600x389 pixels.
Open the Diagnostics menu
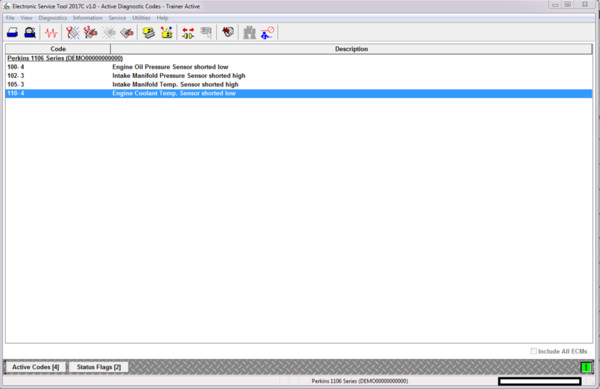tap(52, 18)
